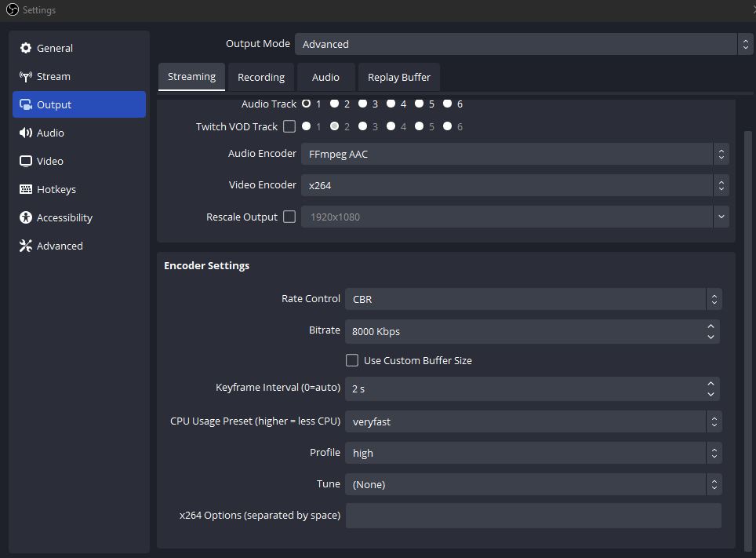Viewport: 756px width, 558px height.
Task: Enable the Twitch VOD Track checkbox
Action: coord(289,126)
